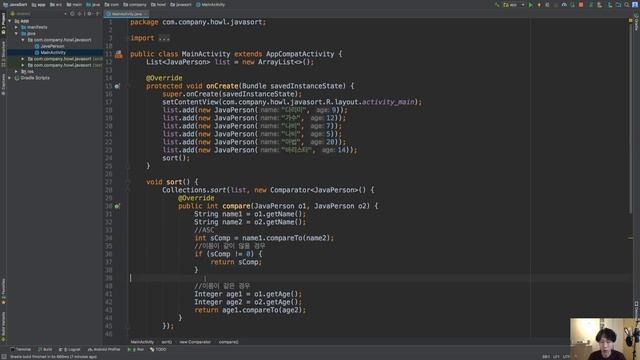
Task: Click the tool windows quick-access icon in status bar corner
Action: pyautogui.click(x=4, y=357)
